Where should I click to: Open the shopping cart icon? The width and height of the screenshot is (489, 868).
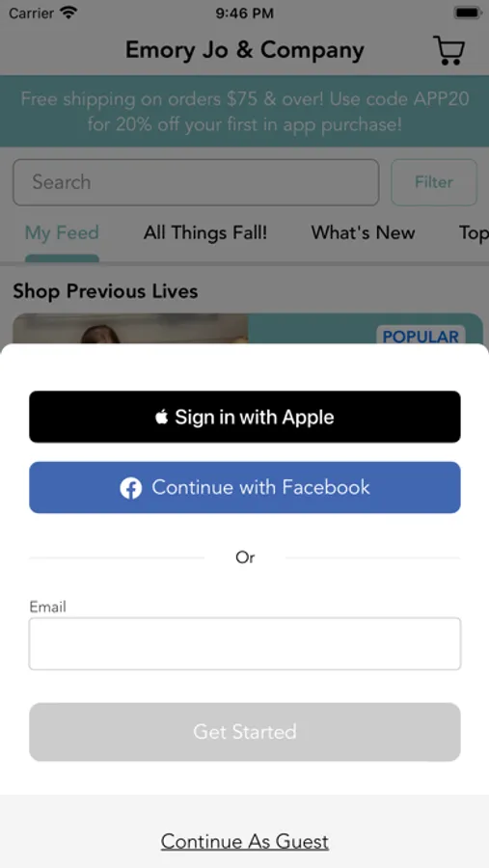(x=449, y=50)
